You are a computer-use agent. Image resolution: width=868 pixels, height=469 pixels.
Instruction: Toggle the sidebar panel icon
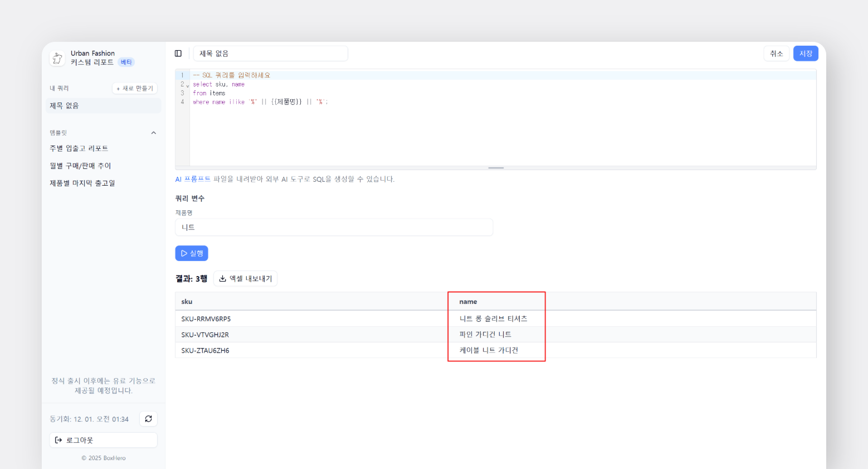point(178,54)
